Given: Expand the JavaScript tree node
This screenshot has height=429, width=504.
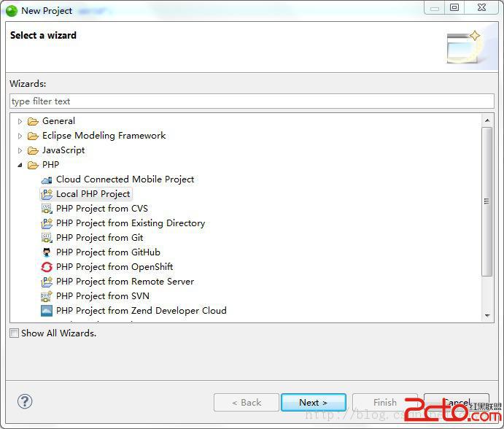Looking at the screenshot, I should click(x=20, y=150).
